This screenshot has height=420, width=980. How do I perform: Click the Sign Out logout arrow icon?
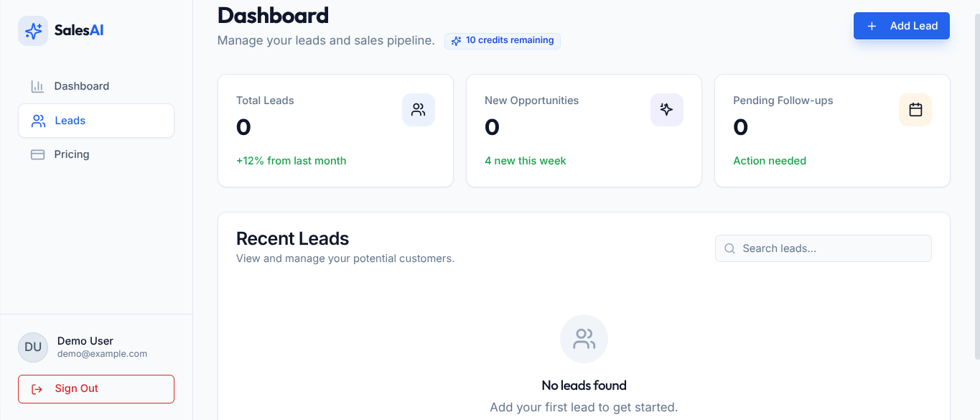pyautogui.click(x=37, y=388)
